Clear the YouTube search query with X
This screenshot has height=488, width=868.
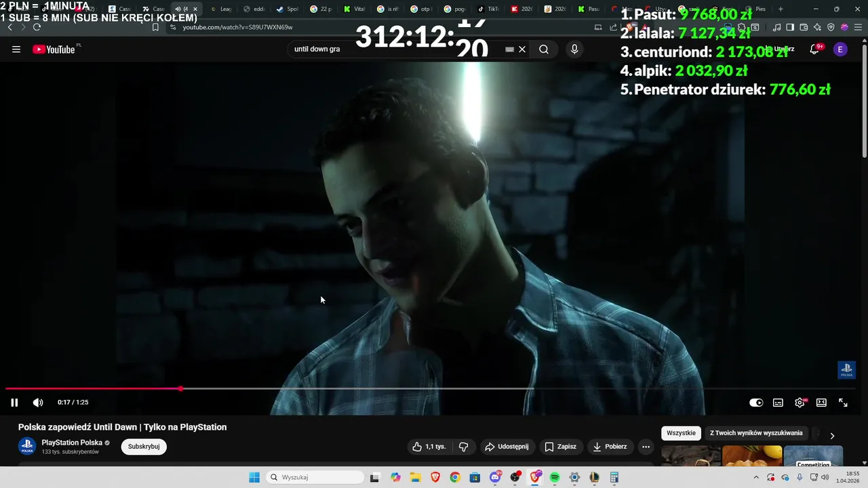pos(522,49)
